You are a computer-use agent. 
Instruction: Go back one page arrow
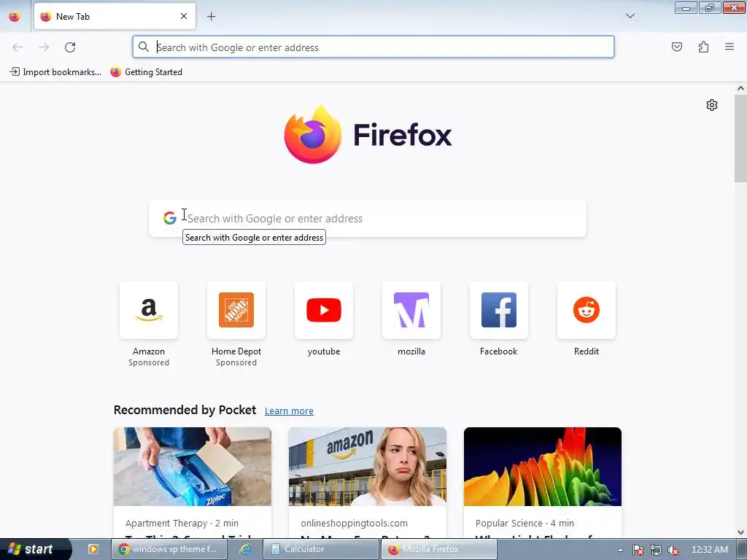[18, 47]
